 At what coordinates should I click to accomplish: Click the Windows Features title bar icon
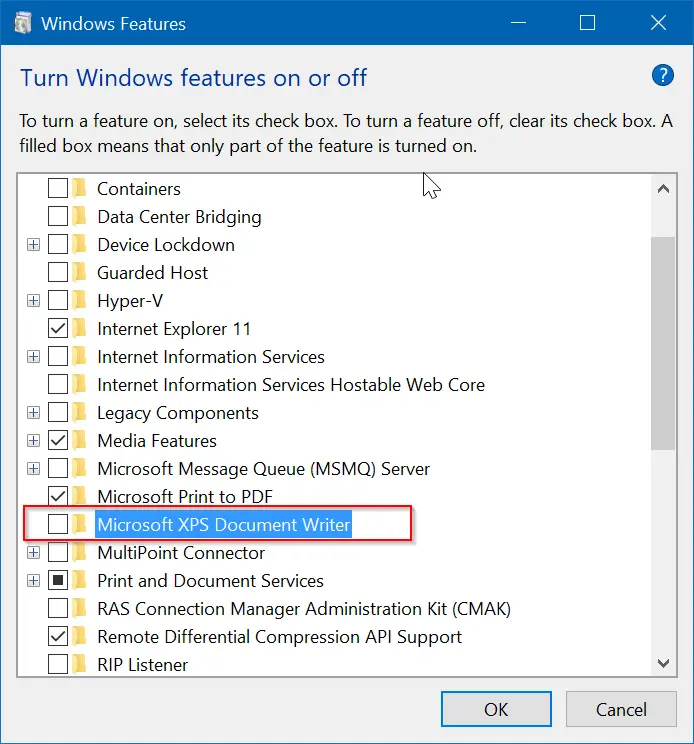(22, 23)
